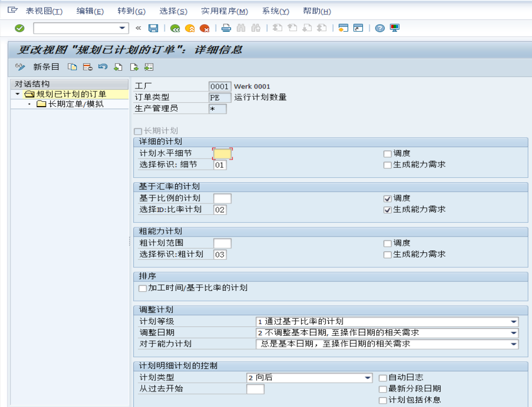The height and width of the screenshot is (407, 532).
Task: Click the 生产管理员 input field
Action: pos(218,109)
